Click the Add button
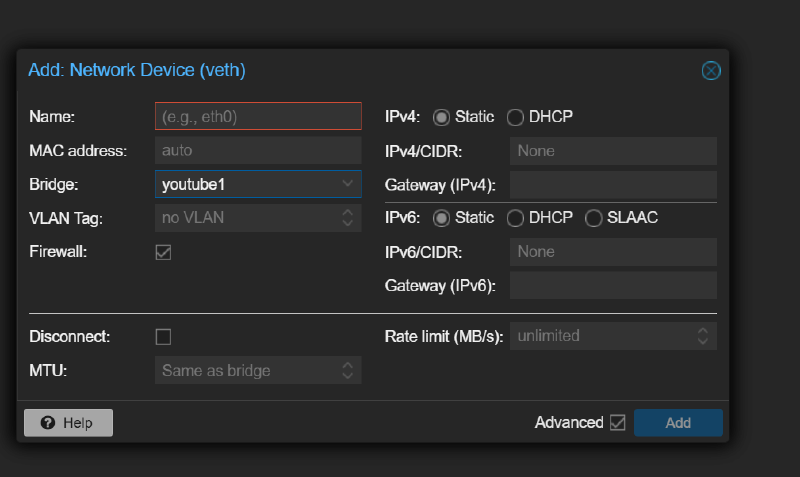This screenshot has width=800, height=477. tap(678, 423)
